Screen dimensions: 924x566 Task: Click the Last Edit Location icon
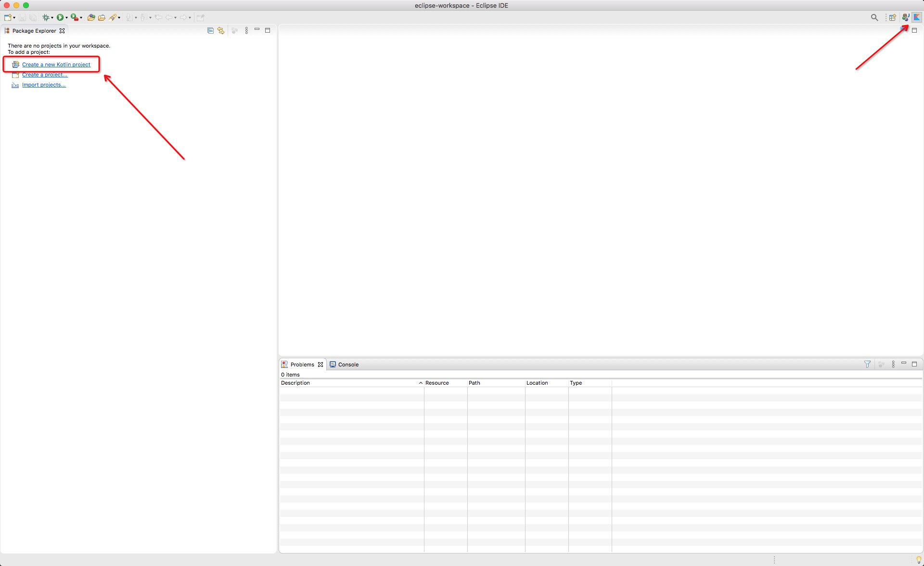click(x=158, y=17)
